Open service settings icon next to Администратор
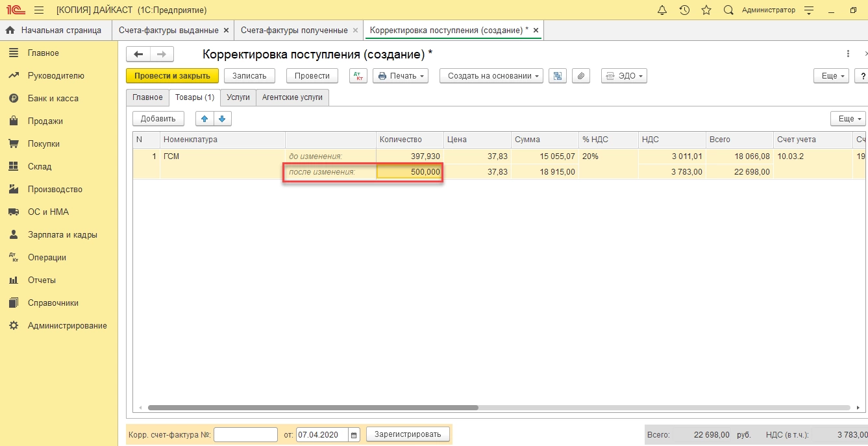Viewport: 868px width, 446px height. pyautogui.click(x=809, y=10)
